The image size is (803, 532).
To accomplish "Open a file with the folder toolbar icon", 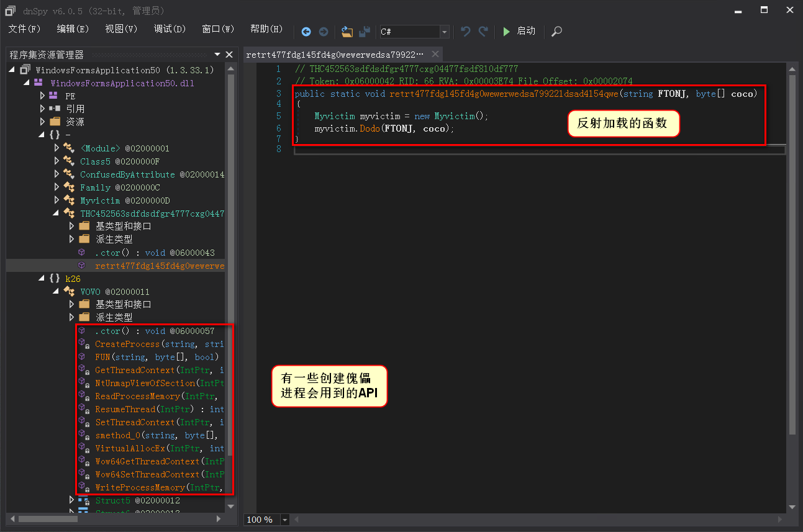I will [x=347, y=32].
